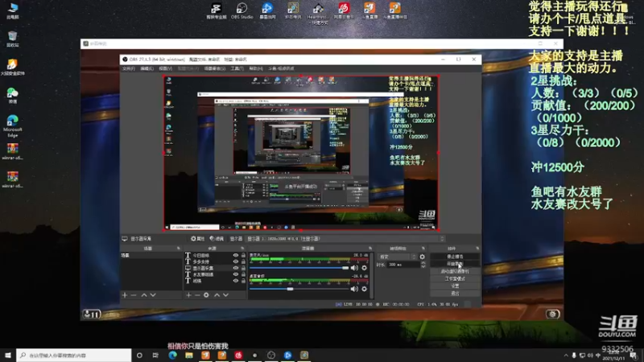644x362 pixels.
Task: Open settings gear for desktop audio track
Action: click(365, 289)
